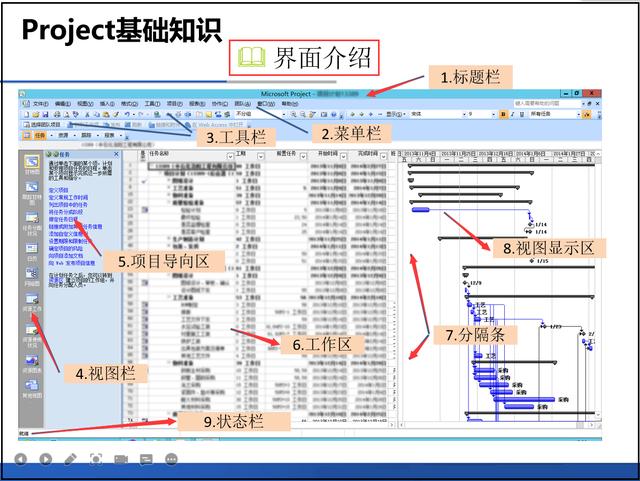Image resolution: width=640 pixels, height=481 pixels.
Task: Click the Print Preview toolbar icon
Action: click(x=66, y=115)
